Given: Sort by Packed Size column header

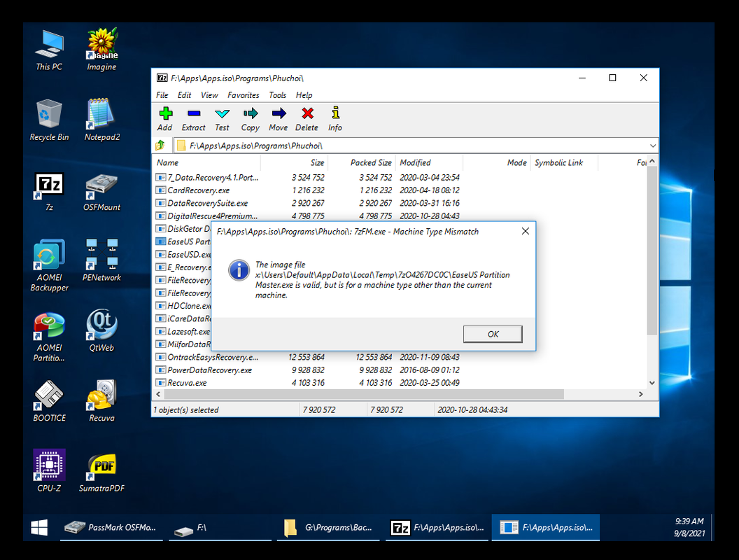Looking at the screenshot, I should [362, 162].
